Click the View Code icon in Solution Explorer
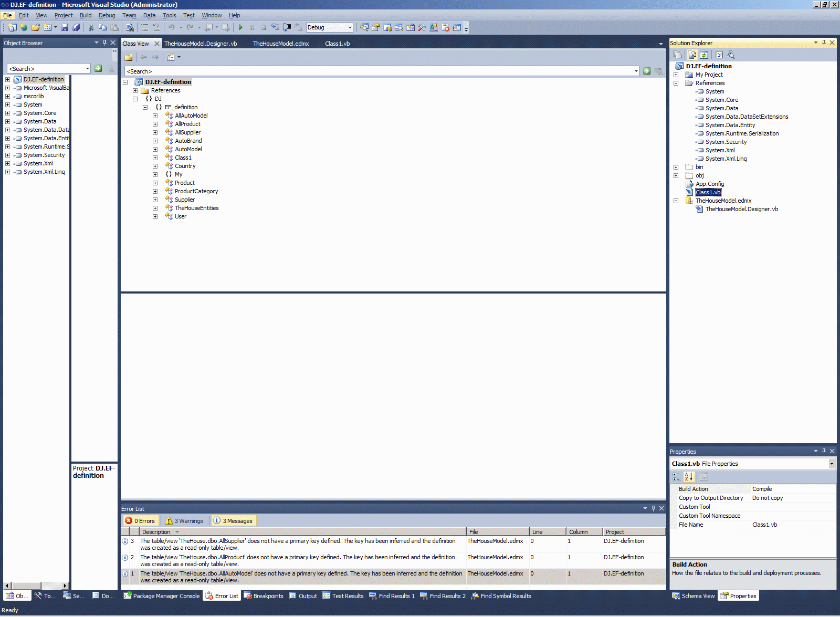The width and height of the screenshot is (840, 617). tap(719, 55)
